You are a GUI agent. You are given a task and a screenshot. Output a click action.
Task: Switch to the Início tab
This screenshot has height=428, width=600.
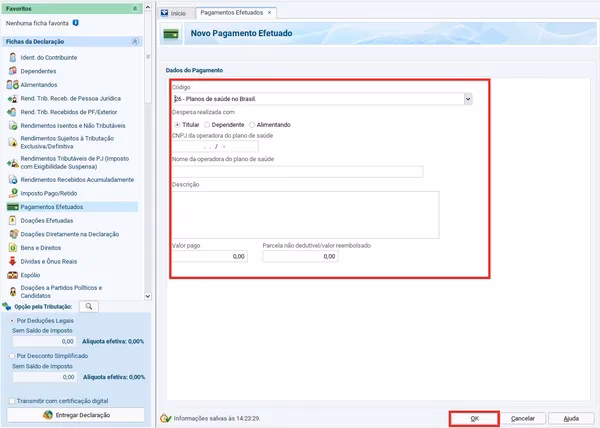(x=177, y=12)
